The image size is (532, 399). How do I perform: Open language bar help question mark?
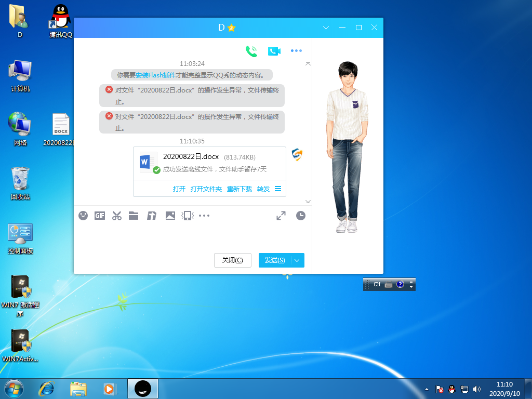click(400, 284)
